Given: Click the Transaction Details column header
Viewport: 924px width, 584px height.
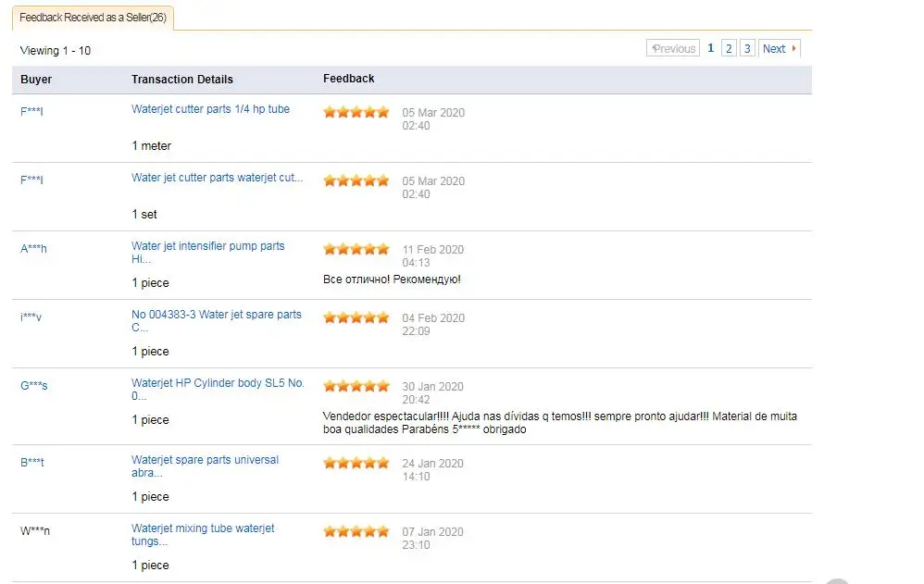Looking at the screenshot, I should coord(182,80).
